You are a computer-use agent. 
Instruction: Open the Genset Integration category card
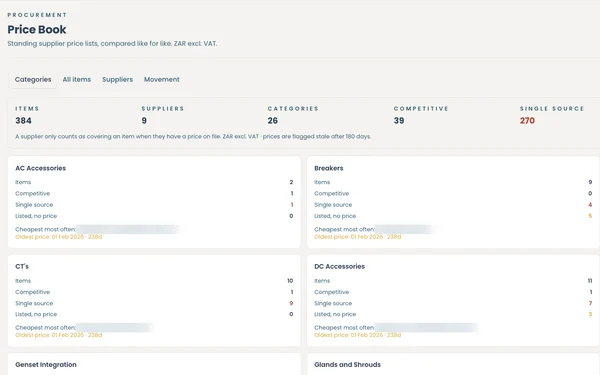[154, 364]
